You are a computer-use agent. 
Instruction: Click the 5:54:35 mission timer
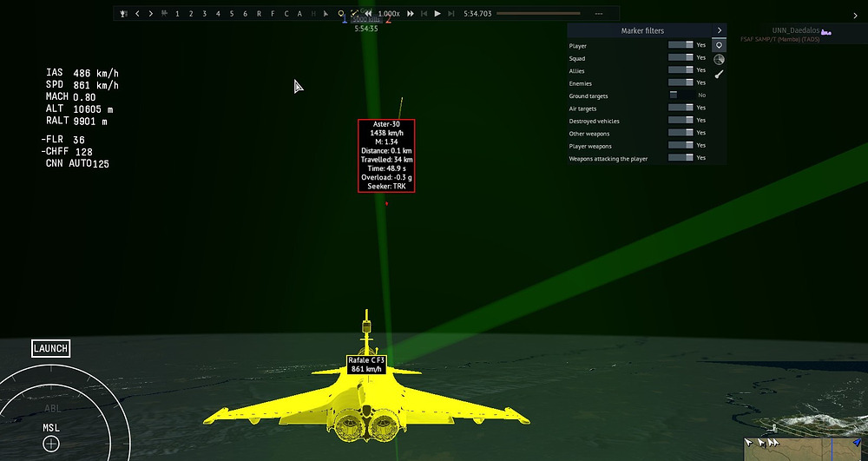366,29
